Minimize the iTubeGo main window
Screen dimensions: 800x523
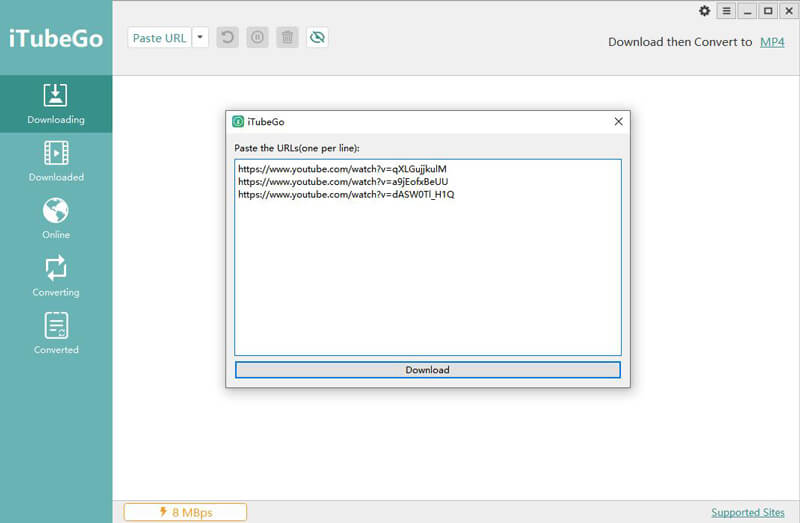click(747, 11)
